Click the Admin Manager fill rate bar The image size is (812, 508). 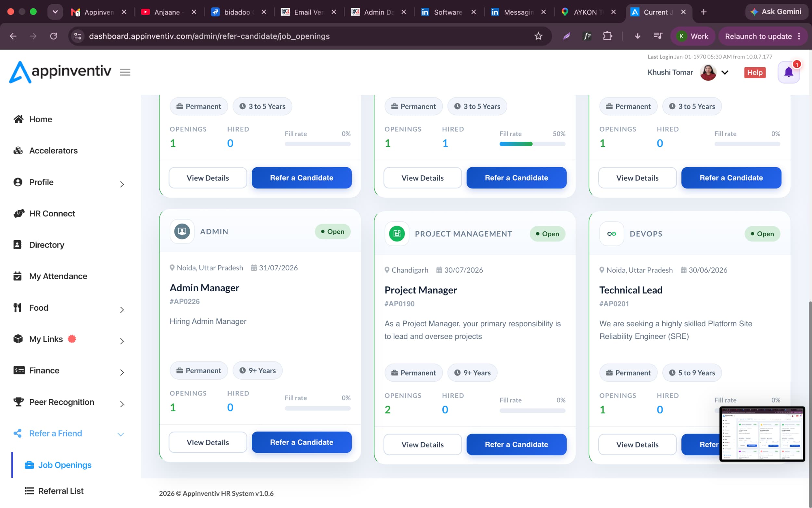pyautogui.click(x=318, y=408)
